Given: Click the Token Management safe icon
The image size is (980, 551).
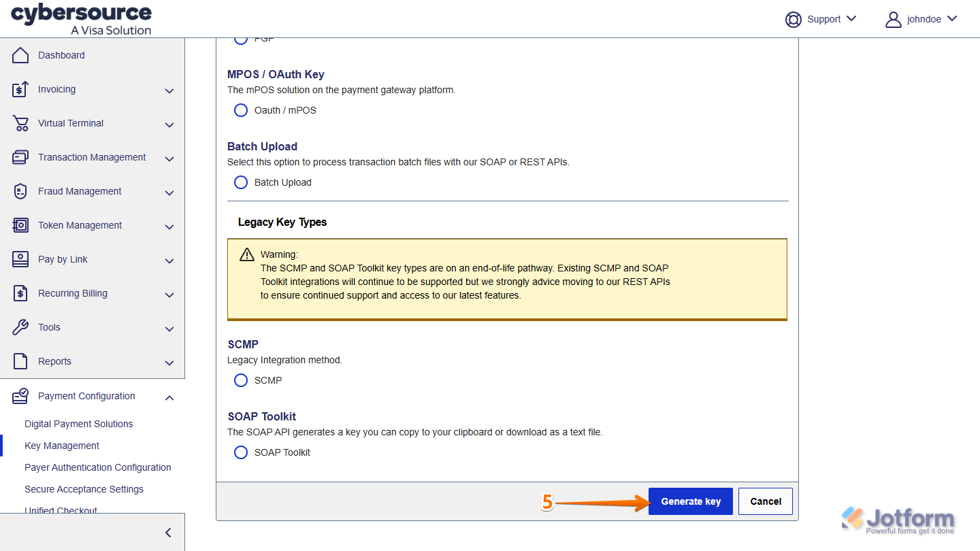Looking at the screenshot, I should point(20,225).
